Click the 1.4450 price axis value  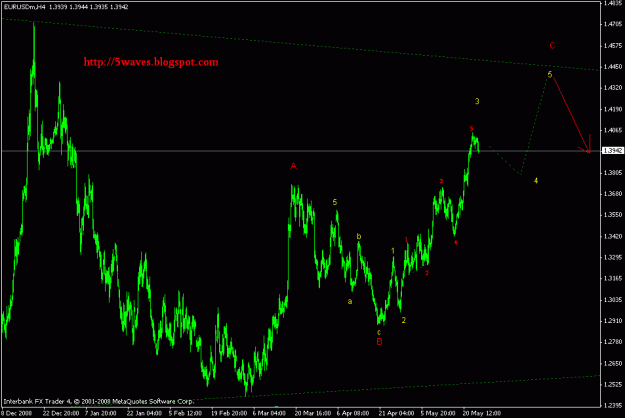click(x=613, y=66)
